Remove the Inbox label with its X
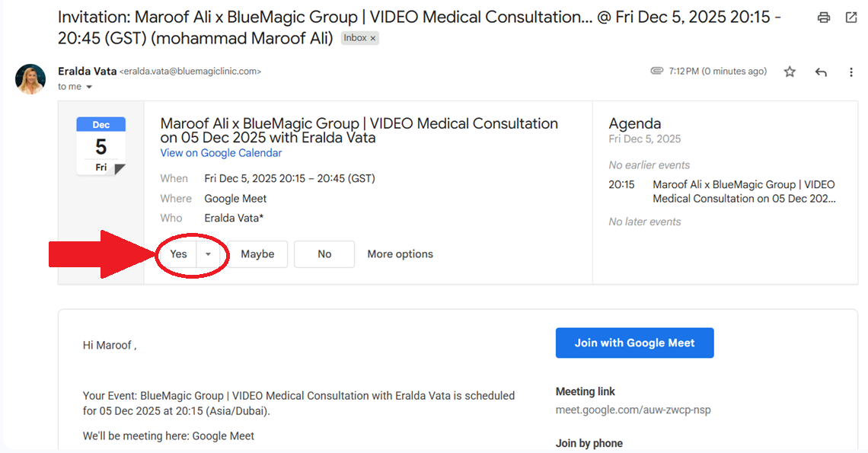Viewport: 868px width, 453px height. (373, 38)
